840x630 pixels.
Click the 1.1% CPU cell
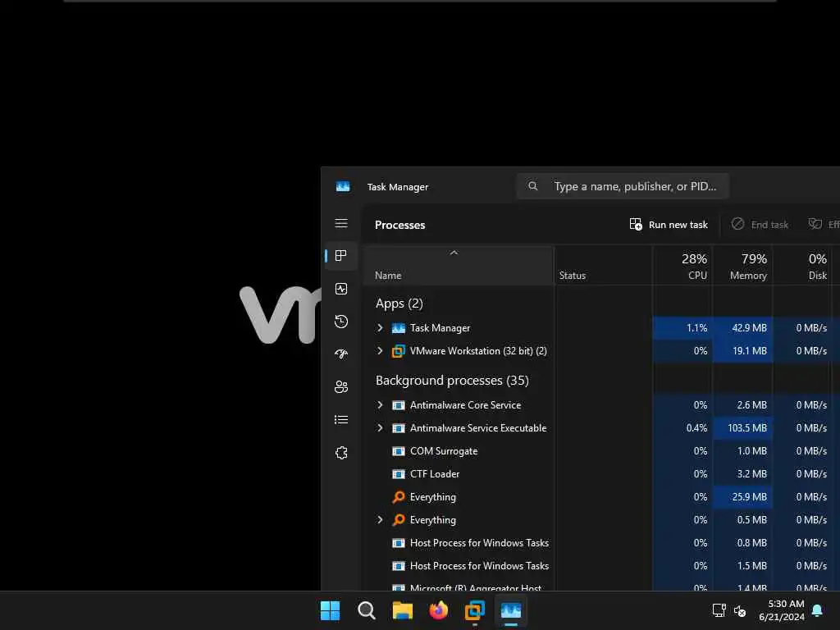pos(682,328)
